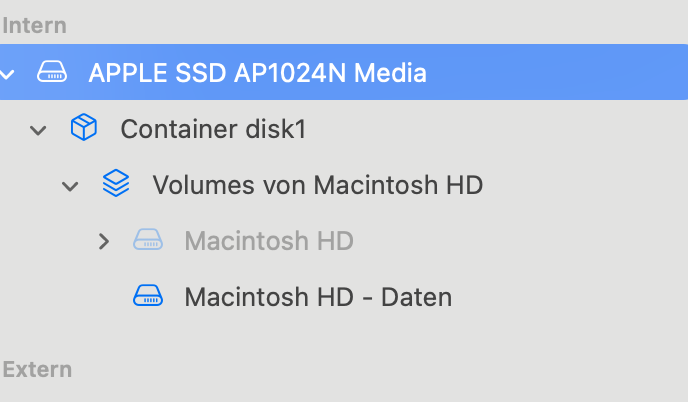Select Volumes von Macintosh HD entry
The image size is (688, 402).
(317, 184)
